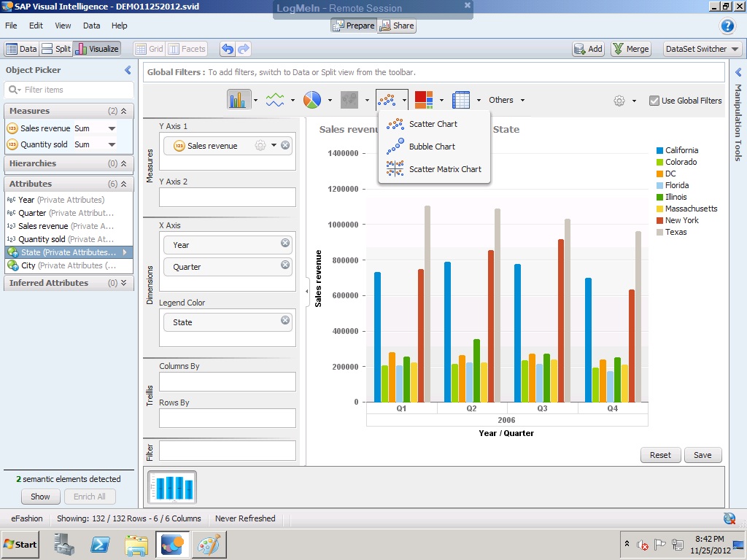
Task: Switch to Data view
Action: (x=21, y=49)
